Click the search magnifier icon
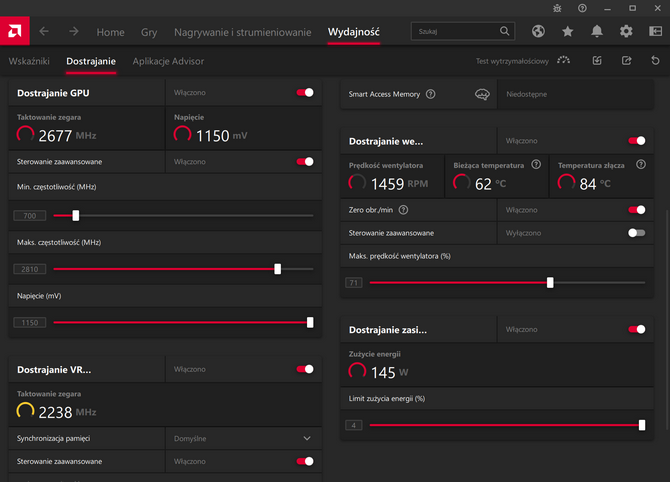The height and width of the screenshot is (482, 670). click(x=505, y=31)
